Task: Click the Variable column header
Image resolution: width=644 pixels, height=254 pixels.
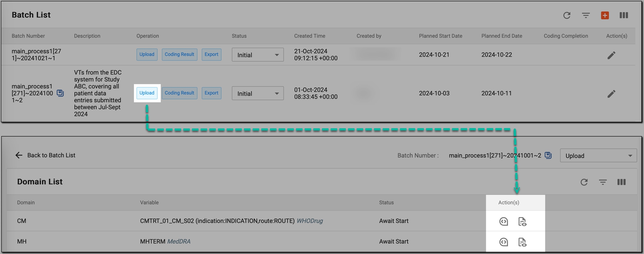Action: point(149,202)
